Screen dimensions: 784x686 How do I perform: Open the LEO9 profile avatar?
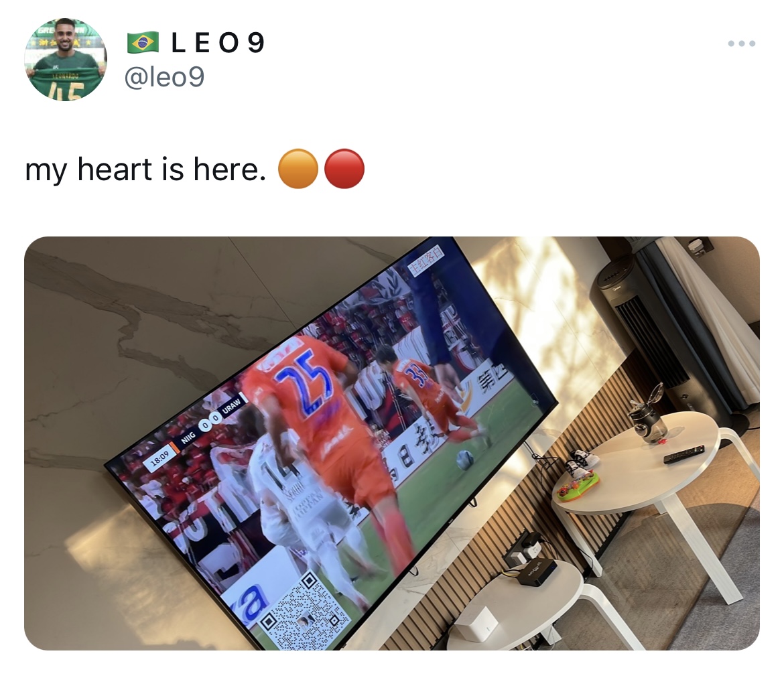[66, 60]
